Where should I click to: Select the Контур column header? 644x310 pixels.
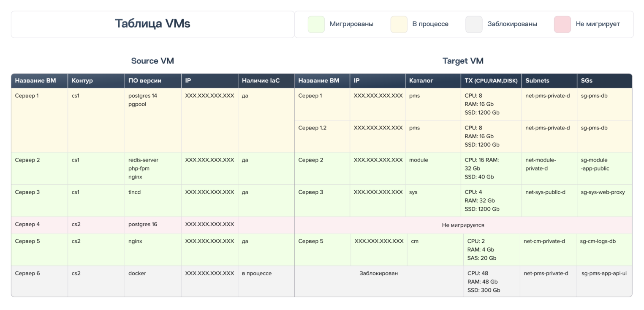pos(82,81)
